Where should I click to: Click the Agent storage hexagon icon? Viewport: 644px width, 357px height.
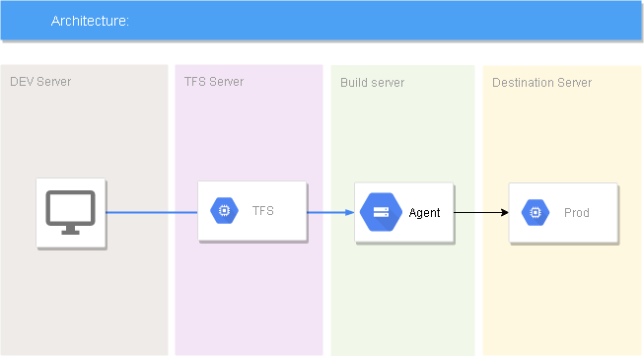click(x=381, y=212)
